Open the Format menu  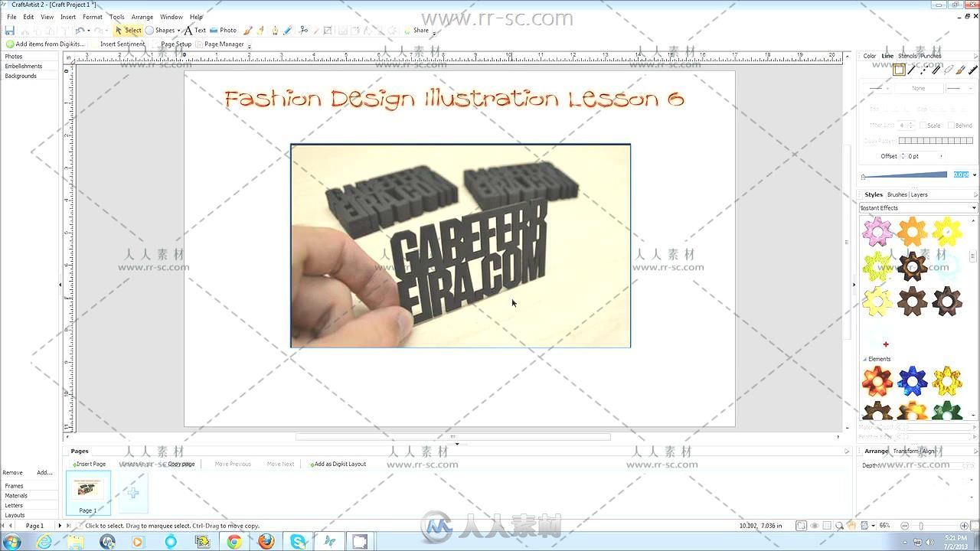tap(93, 17)
